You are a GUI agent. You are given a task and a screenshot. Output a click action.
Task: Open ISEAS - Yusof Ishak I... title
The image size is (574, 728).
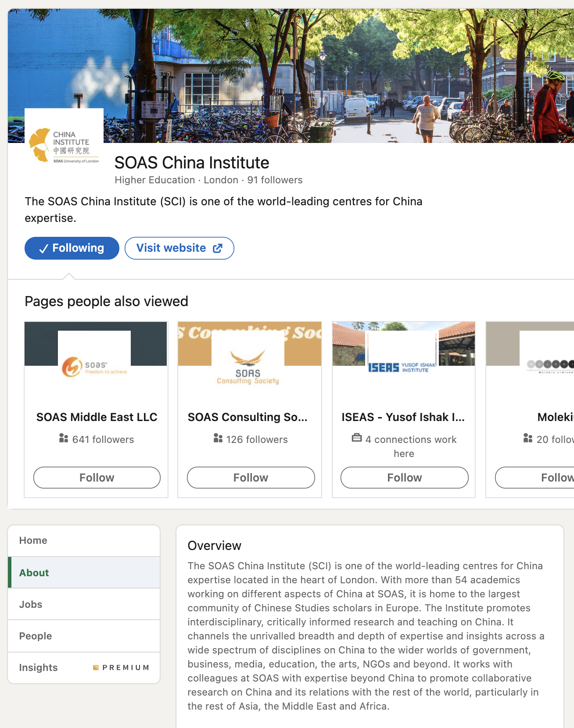point(403,417)
